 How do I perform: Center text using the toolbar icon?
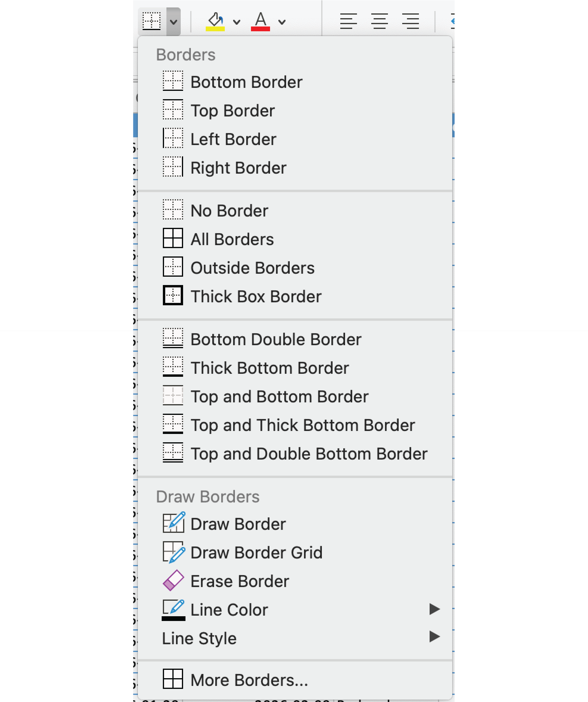pyautogui.click(x=379, y=21)
